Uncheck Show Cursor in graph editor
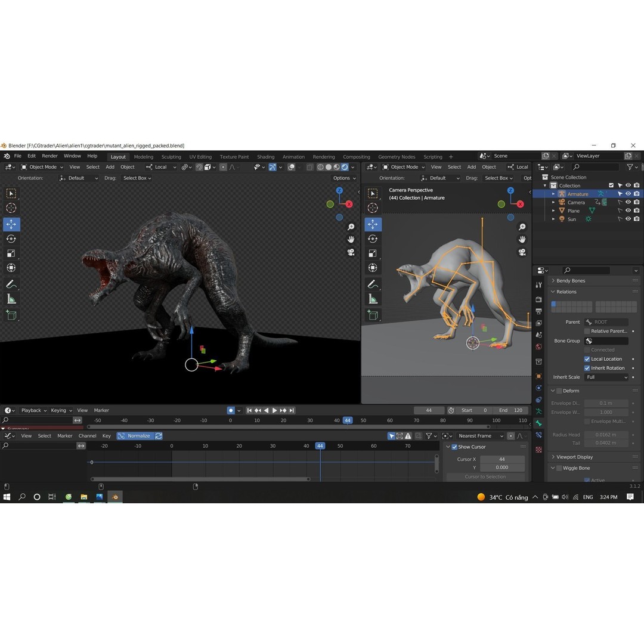This screenshot has height=644, width=644. tap(454, 447)
